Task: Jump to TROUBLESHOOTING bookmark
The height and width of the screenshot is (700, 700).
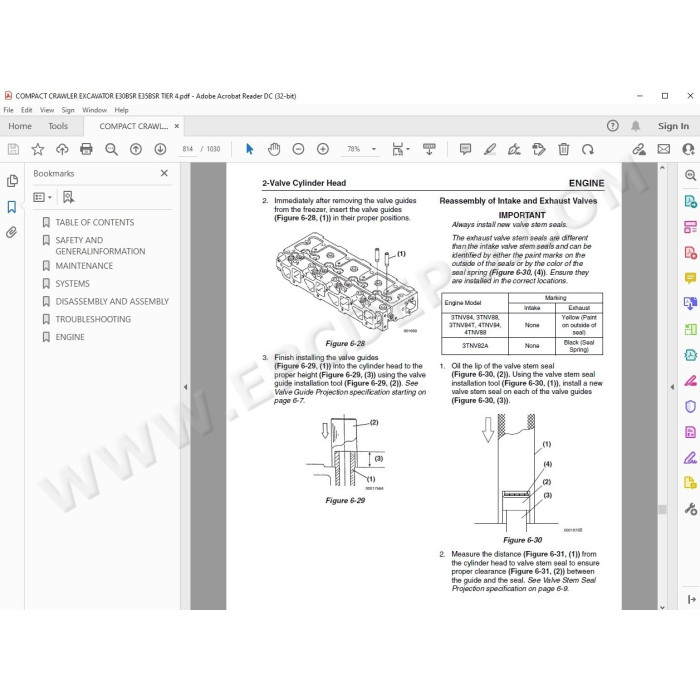Action: click(93, 320)
